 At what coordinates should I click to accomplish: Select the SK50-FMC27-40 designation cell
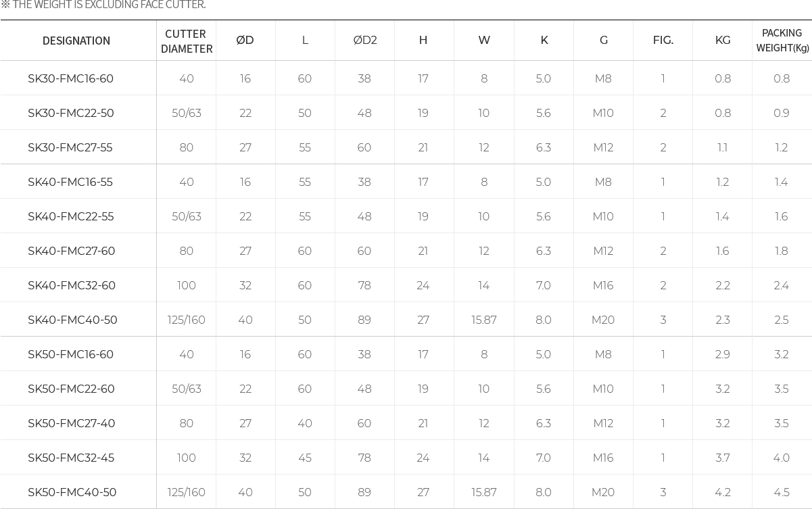pos(72,423)
